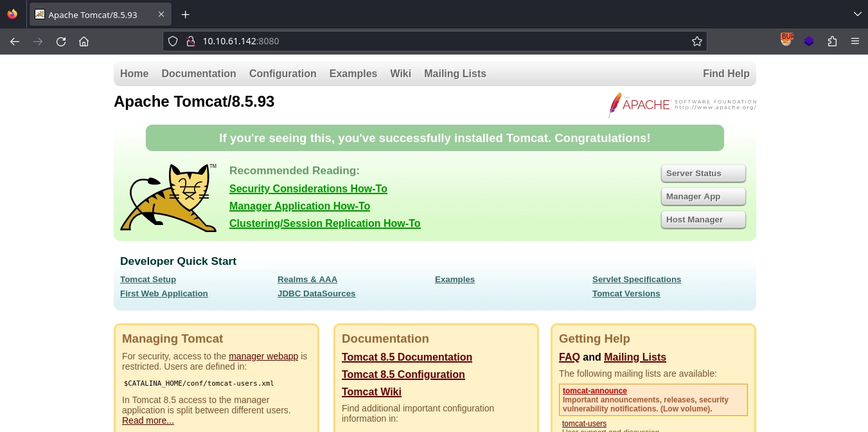Click the tracking protection shield icon
The height and width of the screenshot is (432, 868).
[172, 41]
